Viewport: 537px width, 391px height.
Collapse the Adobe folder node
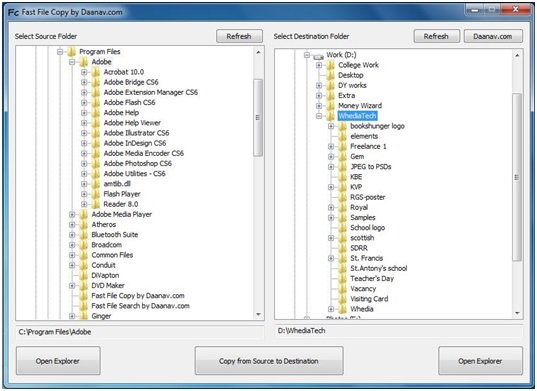[x=72, y=62]
